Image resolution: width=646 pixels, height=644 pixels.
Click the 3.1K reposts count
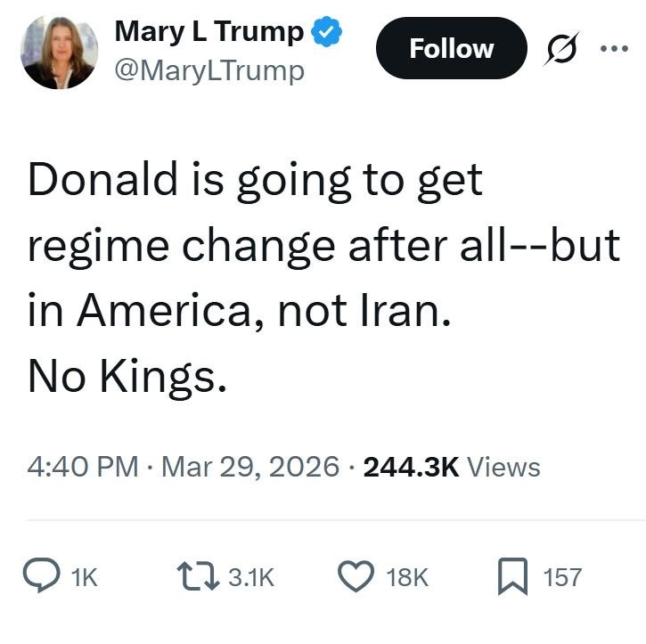[x=251, y=577]
